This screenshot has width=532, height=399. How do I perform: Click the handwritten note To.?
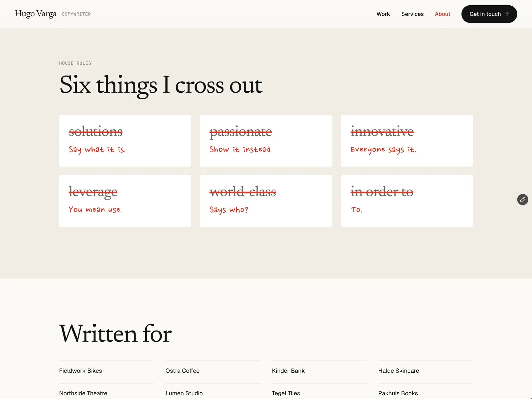click(356, 209)
